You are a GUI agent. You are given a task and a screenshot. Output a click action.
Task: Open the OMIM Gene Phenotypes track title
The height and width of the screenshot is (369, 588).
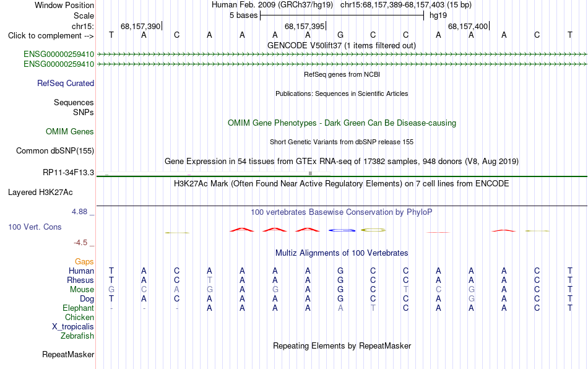coord(342,123)
